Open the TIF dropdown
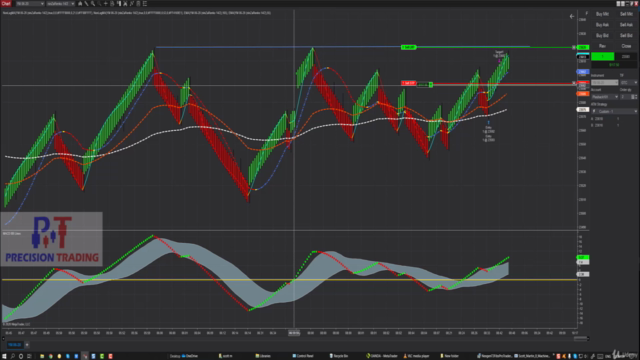Image resolution: width=640 pixels, height=360 pixels. coord(629,82)
